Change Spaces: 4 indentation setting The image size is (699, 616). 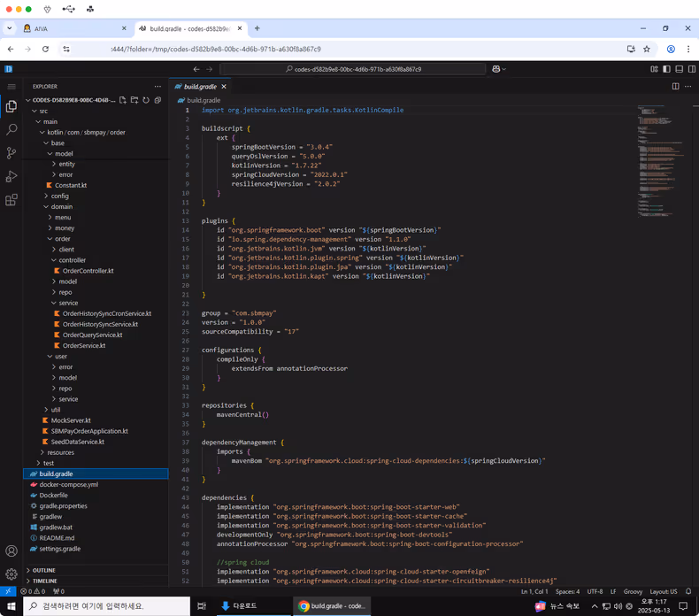567,591
